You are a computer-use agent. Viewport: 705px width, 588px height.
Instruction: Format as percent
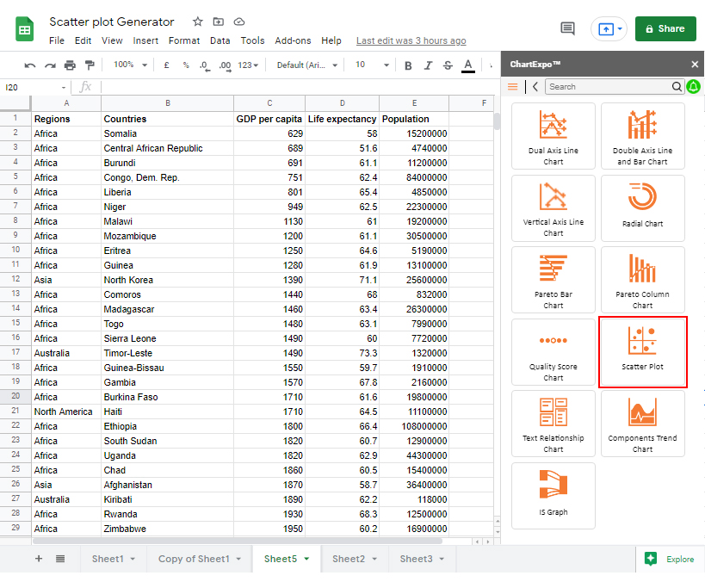(x=186, y=65)
